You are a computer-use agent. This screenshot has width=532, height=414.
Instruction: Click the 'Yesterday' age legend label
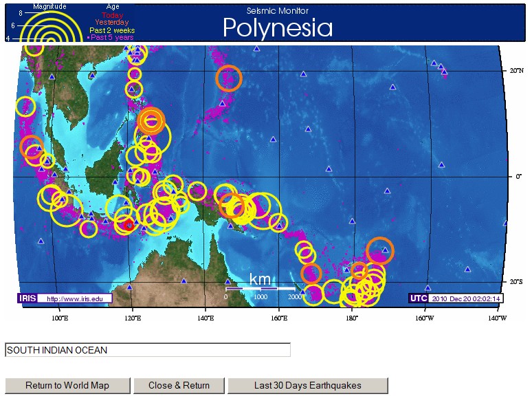pos(112,23)
